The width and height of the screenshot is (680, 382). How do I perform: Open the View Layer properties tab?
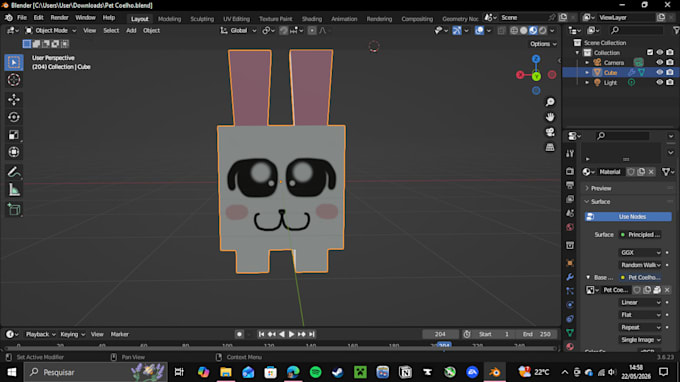570,199
